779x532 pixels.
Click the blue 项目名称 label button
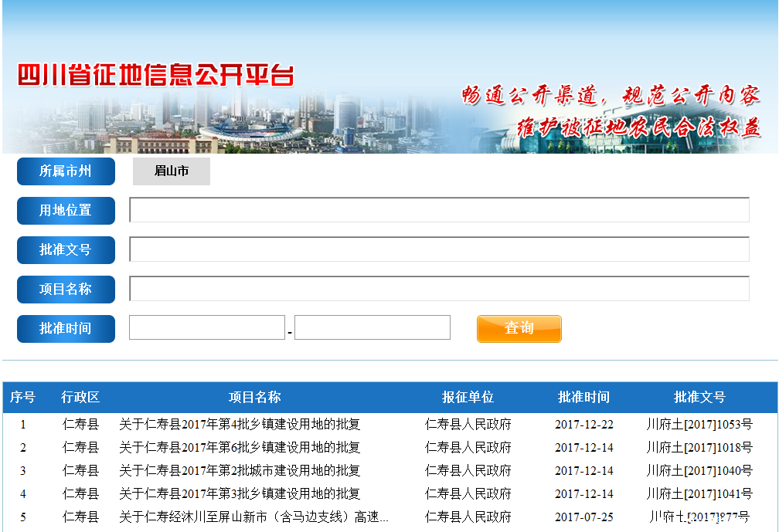pos(66,289)
